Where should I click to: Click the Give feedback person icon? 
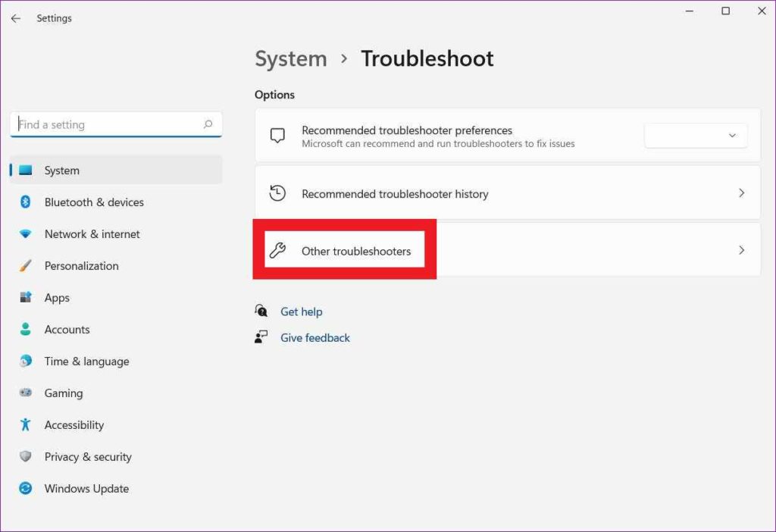pyautogui.click(x=261, y=337)
